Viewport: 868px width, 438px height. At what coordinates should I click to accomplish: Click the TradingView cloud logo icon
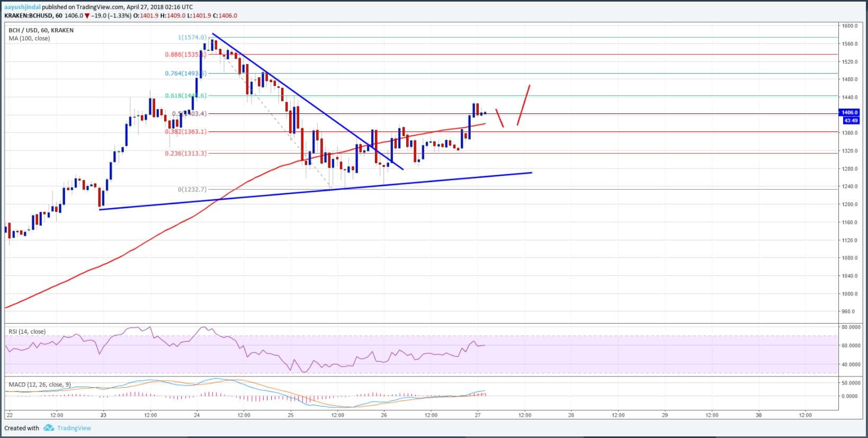[x=49, y=428]
